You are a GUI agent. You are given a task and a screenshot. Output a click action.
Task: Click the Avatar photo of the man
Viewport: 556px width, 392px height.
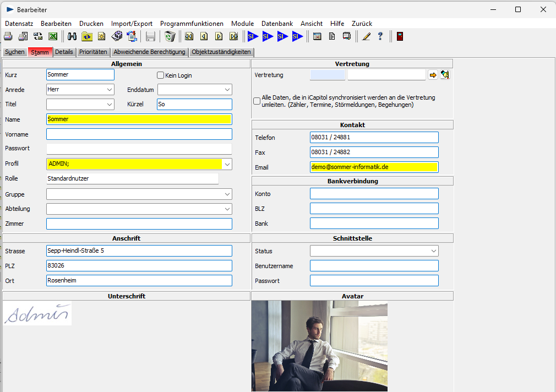319,346
